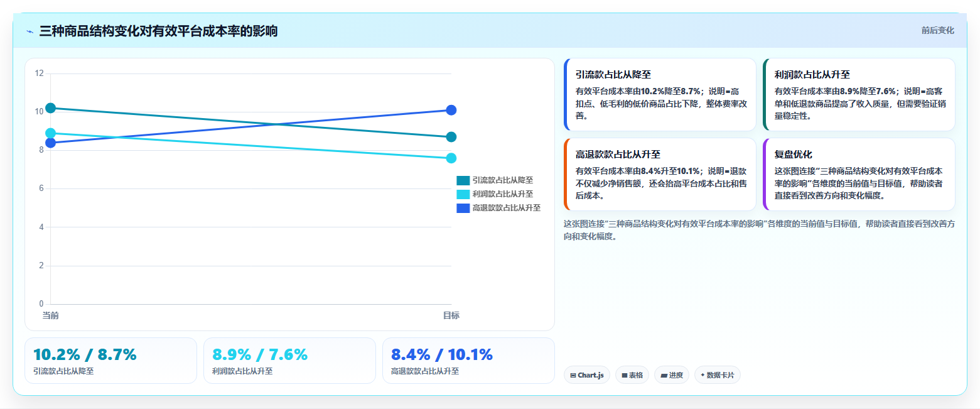980x409 pixels.
Task: Toggle legend entry 高退款款占比从升至
Action: pyautogui.click(x=498, y=208)
